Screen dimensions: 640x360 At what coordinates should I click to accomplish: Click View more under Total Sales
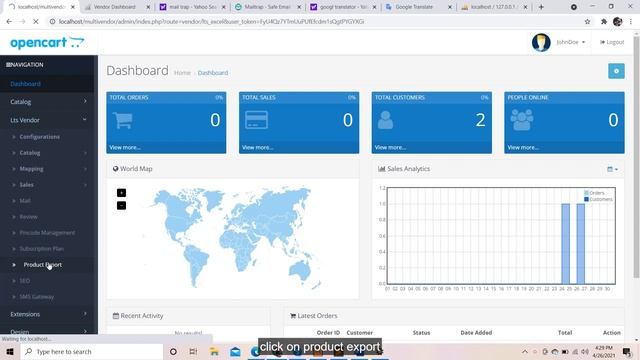pyautogui.click(x=257, y=147)
